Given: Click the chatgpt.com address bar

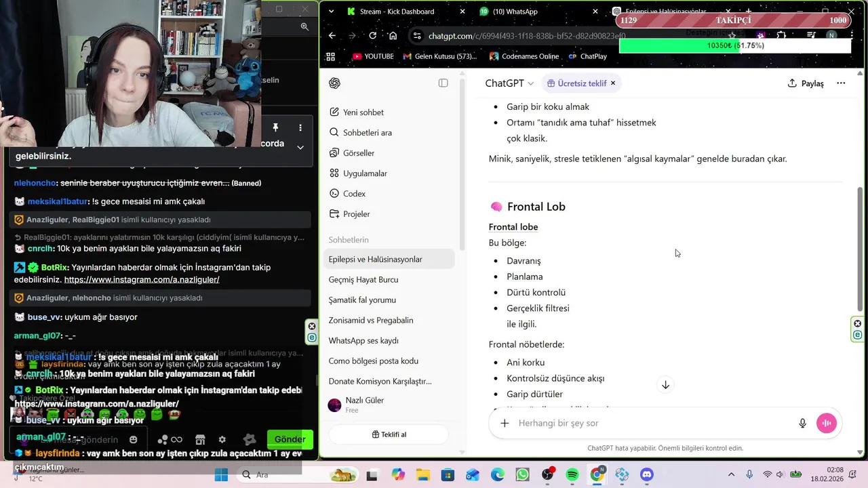Looking at the screenshot, I should 527,36.
